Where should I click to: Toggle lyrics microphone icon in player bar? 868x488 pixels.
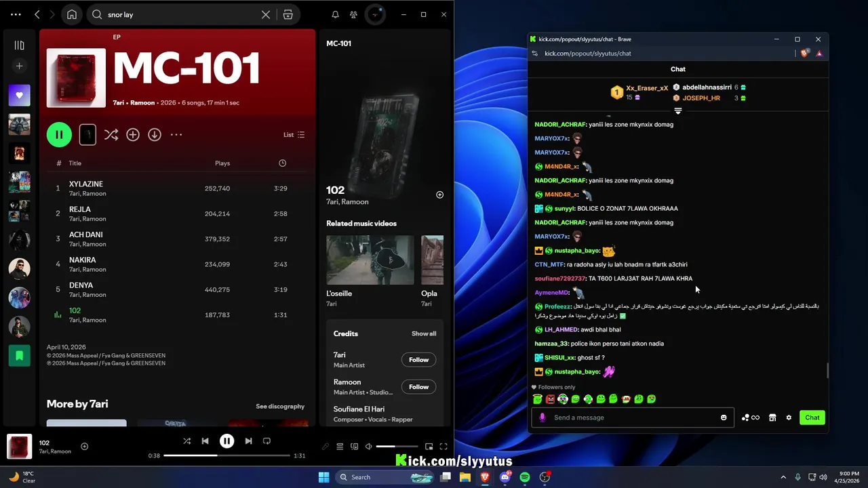tap(325, 446)
